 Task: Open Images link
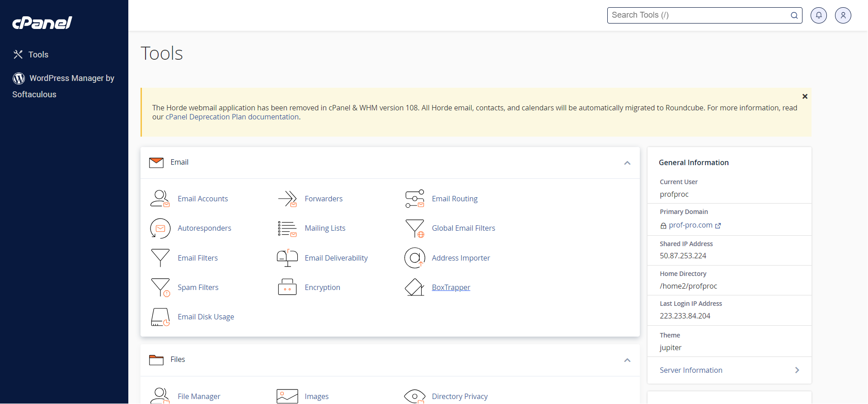click(x=316, y=397)
